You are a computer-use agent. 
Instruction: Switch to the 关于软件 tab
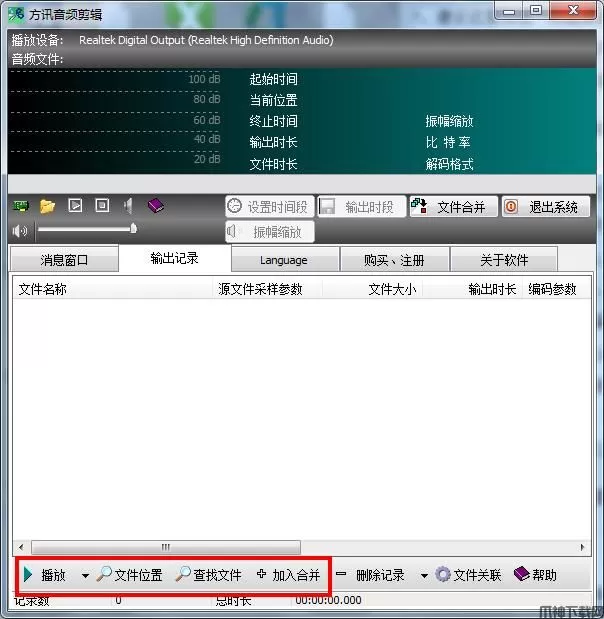[x=504, y=259]
